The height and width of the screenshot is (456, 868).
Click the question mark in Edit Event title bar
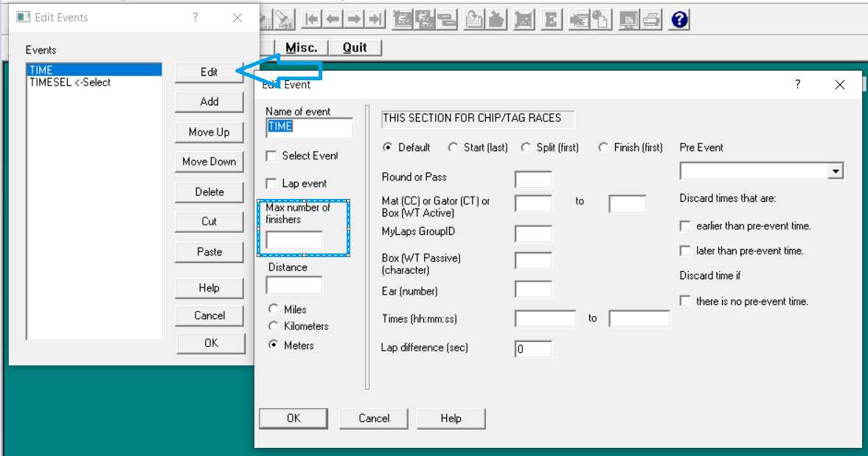tap(798, 84)
